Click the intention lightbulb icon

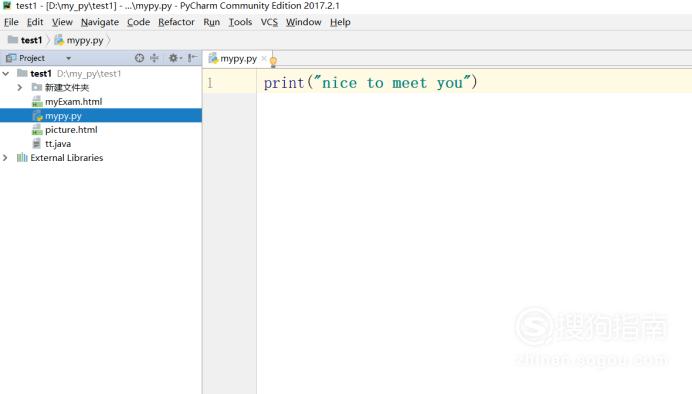click(273, 62)
